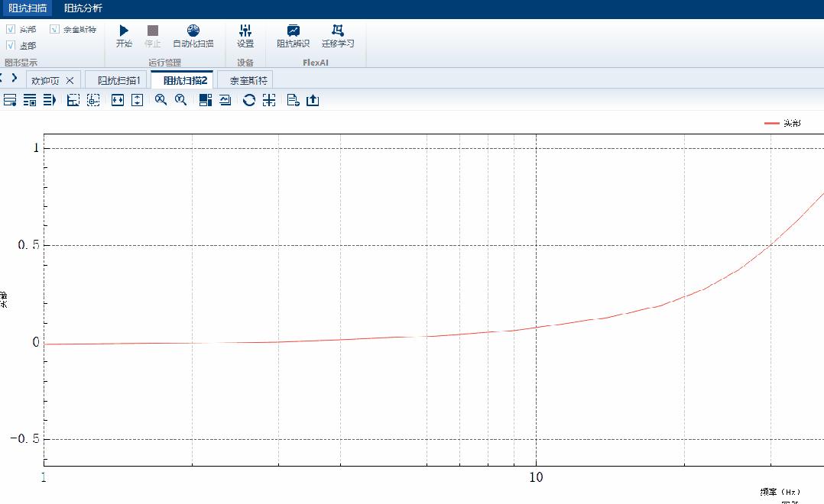This screenshot has height=504, width=824.
Task: Click the 实部 legend entry
Action: click(796, 121)
